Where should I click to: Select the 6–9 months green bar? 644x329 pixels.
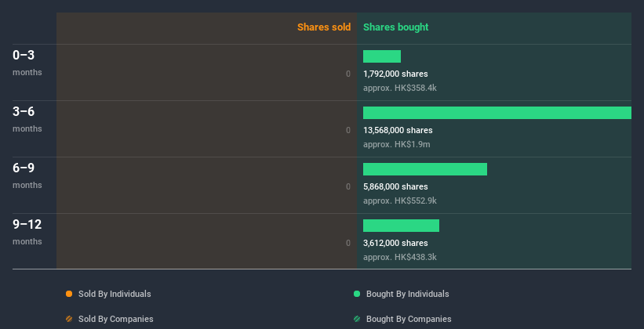tap(425, 169)
